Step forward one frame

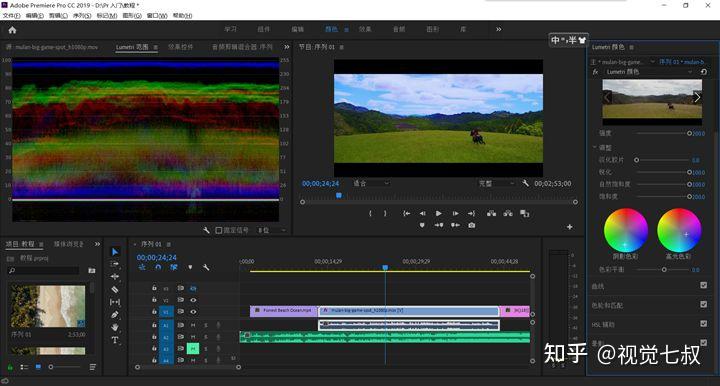(x=455, y=213)
